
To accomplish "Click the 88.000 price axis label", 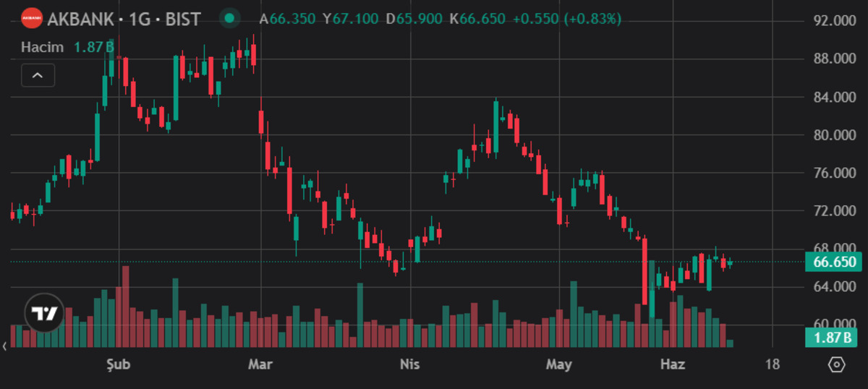I will (x=835, y=59).
